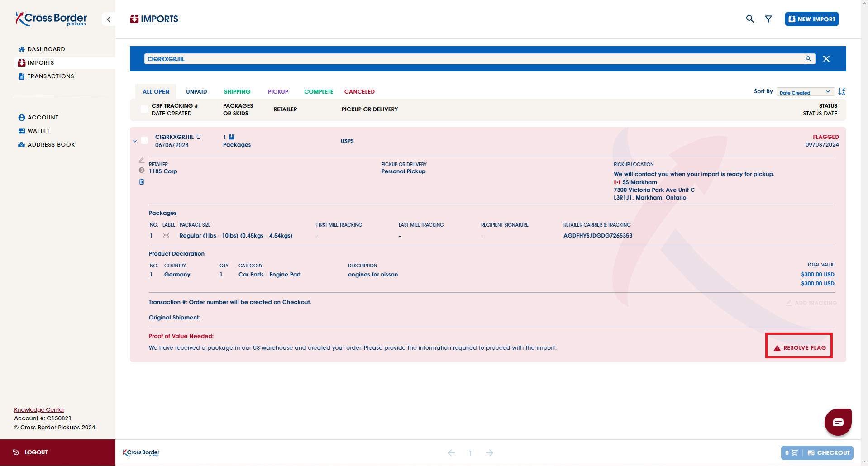The height and width of the screenshot is (466, 868).
Task: Switch to the CANCELED tab
Action: 359,91
